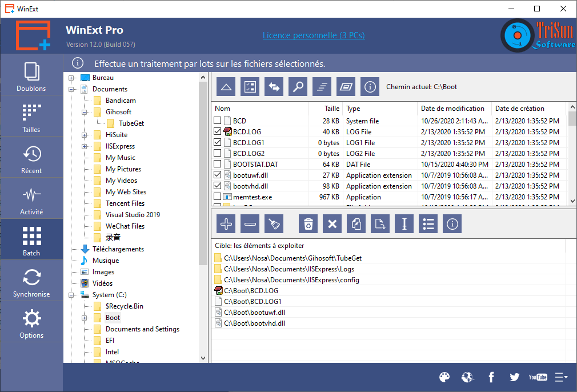Open the Synchronise sidebar tab
Image resolution: width=577 pixels, height=392 pixels.
31,281
